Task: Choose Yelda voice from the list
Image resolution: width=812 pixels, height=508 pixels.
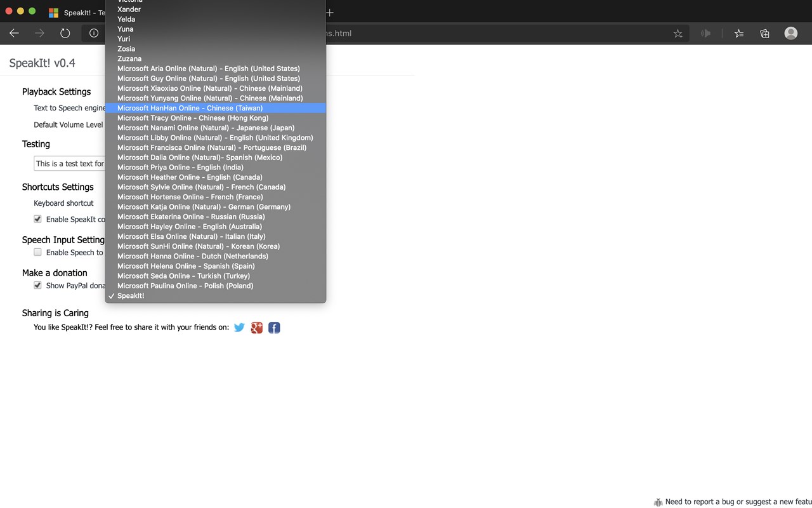Action: (x=216, y=19)
